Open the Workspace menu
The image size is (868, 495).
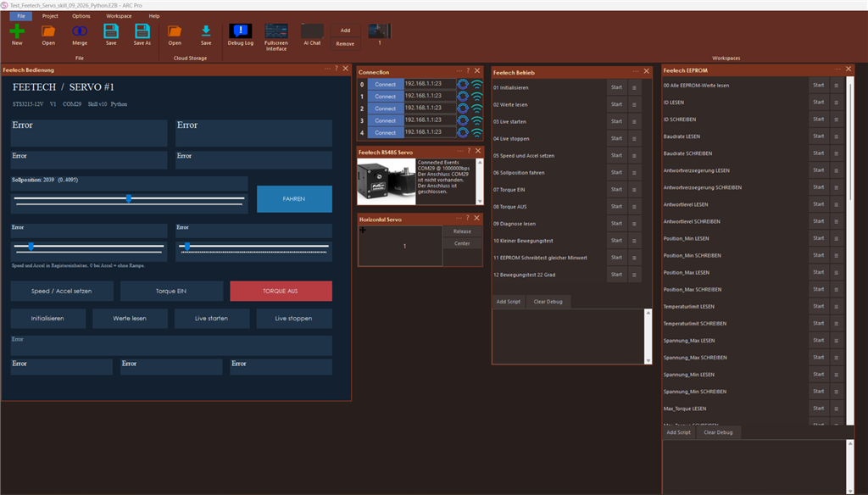pos(119,16)
